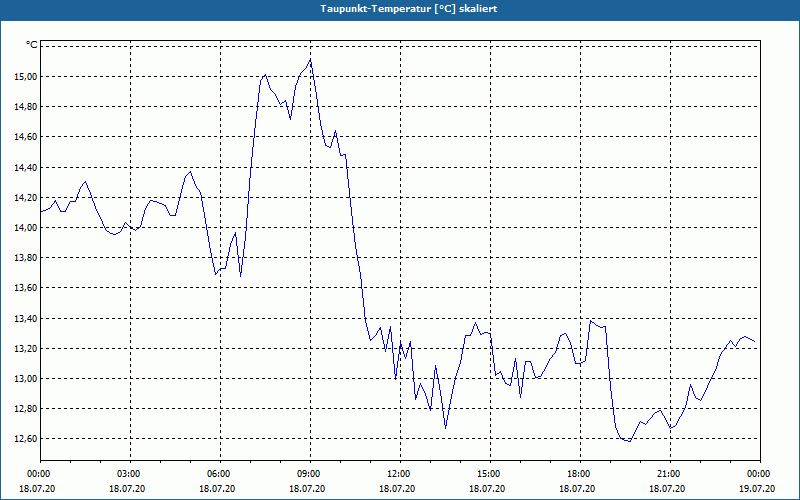The image size is (800, 500).
Task: Click the 18.07.20 date under 09:00
Action: (x=307, y=488)
